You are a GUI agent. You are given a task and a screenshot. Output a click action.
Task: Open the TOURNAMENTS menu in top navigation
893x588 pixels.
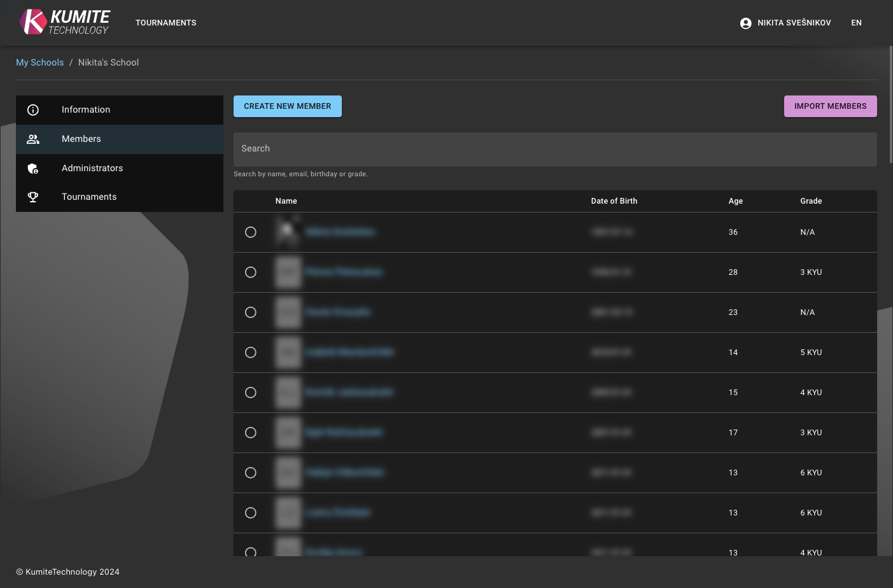[x=165, y=22]
